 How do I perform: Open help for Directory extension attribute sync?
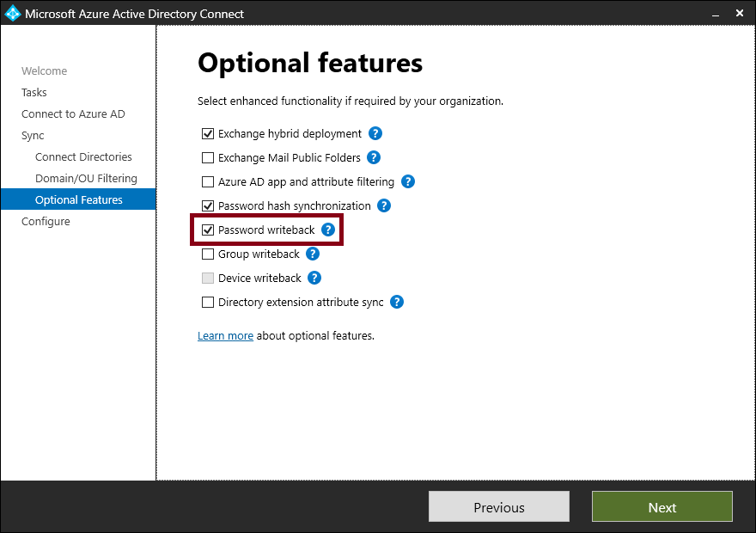point(397,303)
